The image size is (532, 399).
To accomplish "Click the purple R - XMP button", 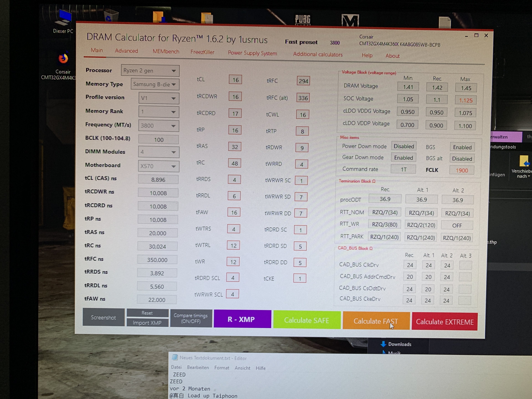I will 242,319.
